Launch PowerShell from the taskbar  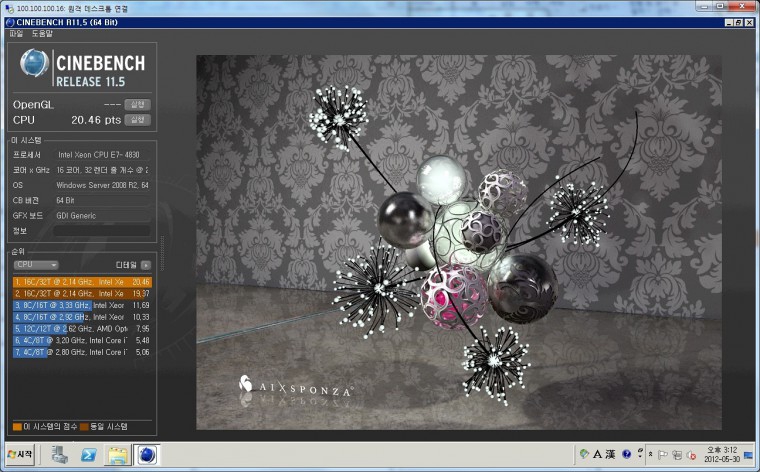point(89,455)
